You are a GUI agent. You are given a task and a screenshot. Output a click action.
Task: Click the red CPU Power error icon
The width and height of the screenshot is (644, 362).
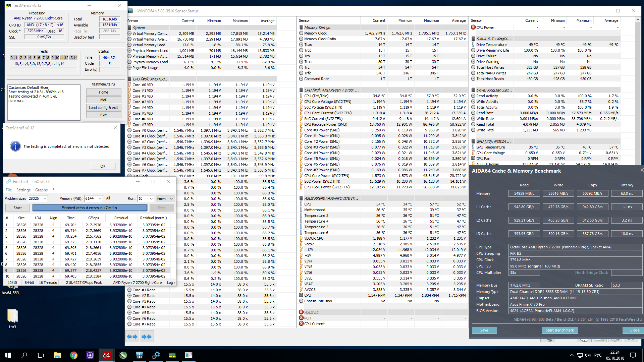[x=473, y=27]
